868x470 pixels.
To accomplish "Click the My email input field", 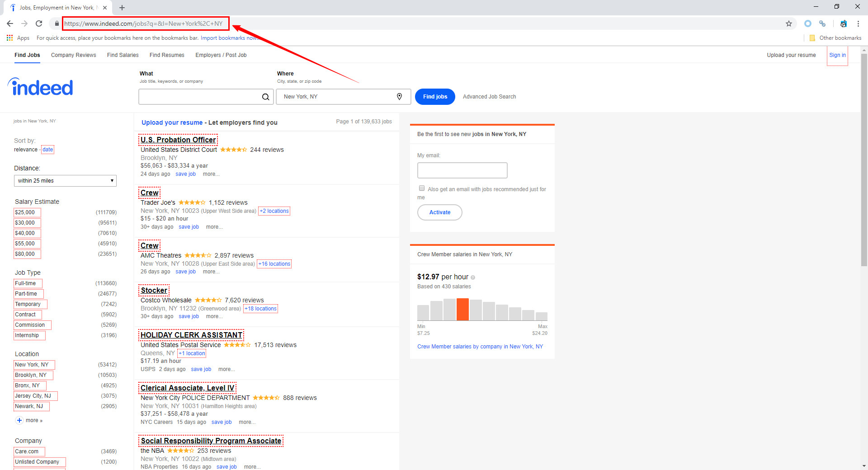I will [x=462, y=170].
